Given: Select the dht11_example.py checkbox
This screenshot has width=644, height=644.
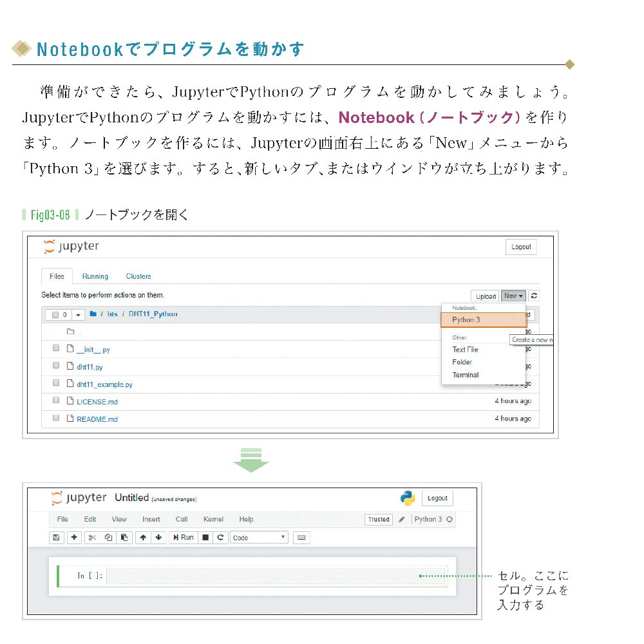Looking at the screenshot, I should (56, 383).
